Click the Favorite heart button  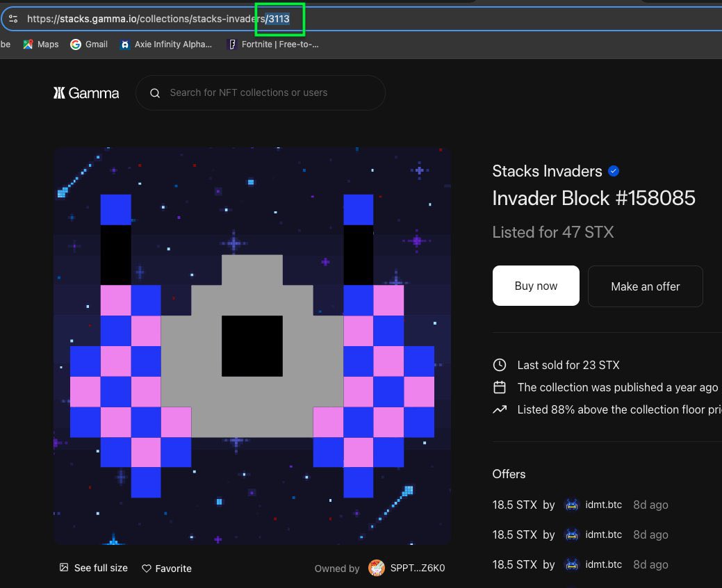166,569
